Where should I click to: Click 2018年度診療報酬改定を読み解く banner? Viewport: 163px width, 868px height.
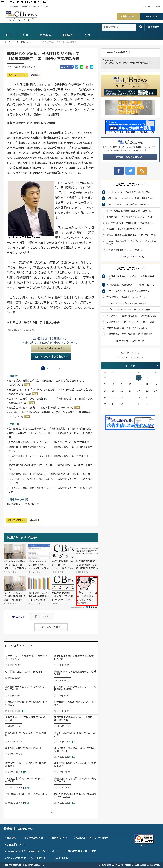tap(130, 107)
